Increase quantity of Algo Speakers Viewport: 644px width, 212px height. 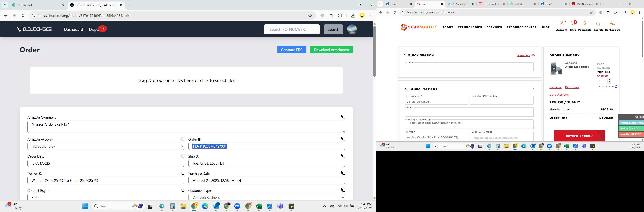click(x=609, y=79)
